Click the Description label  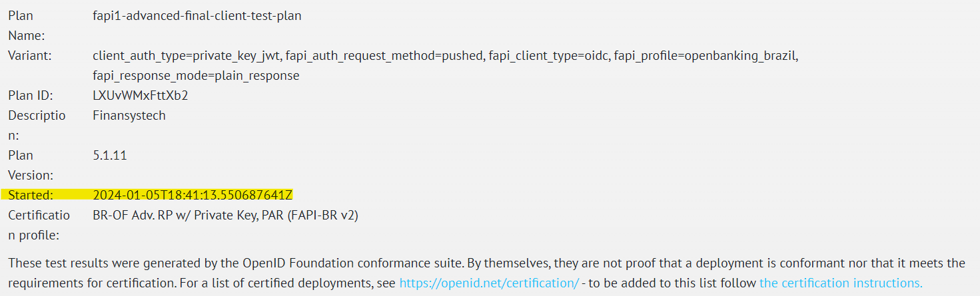point(36,125)
